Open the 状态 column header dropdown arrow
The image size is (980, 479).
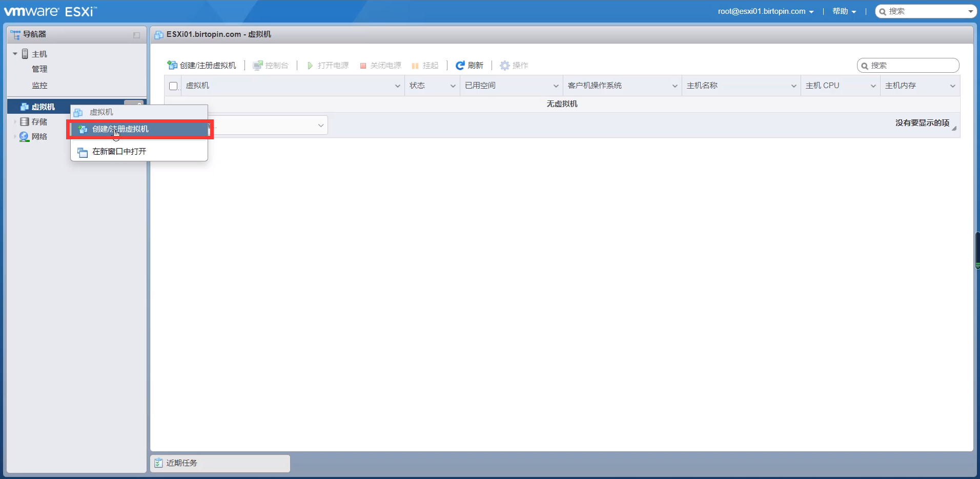pos(453,86)
